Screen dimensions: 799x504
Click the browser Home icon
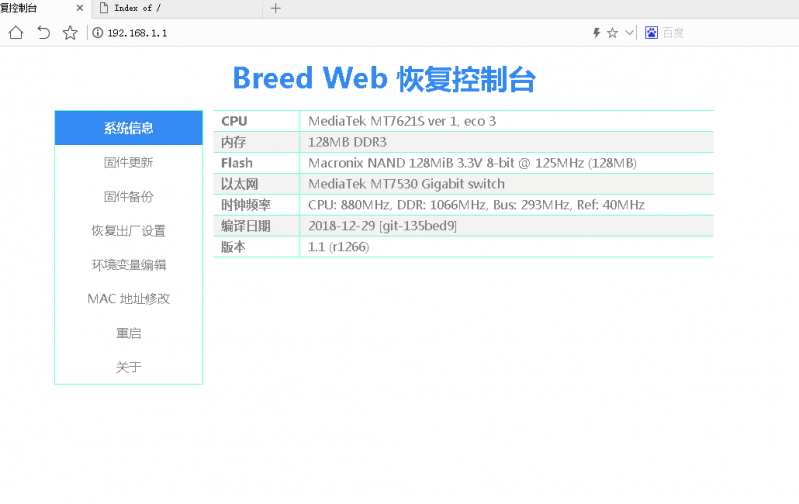pos(16,33)
